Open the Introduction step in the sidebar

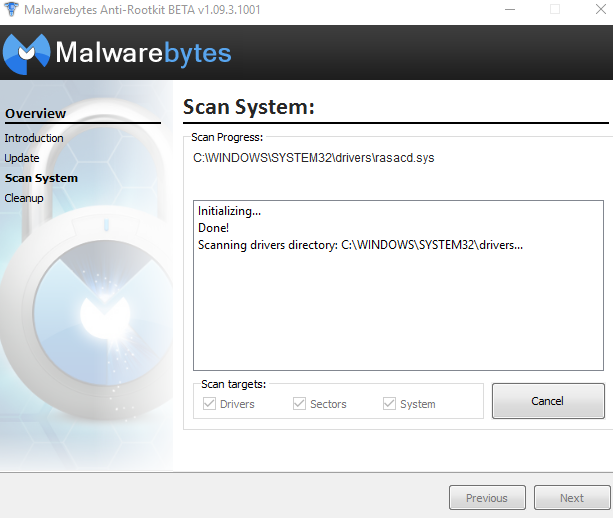click(34, 138)
